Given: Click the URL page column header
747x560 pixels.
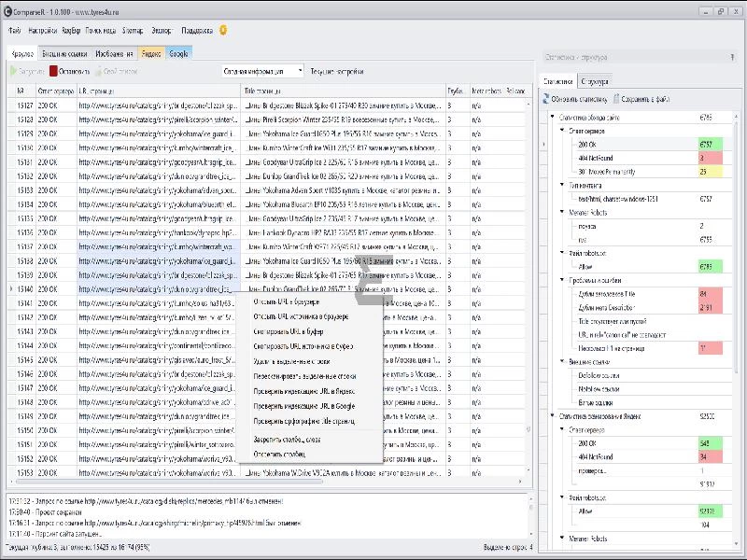Looking at the screenshot, I should 159,91.
